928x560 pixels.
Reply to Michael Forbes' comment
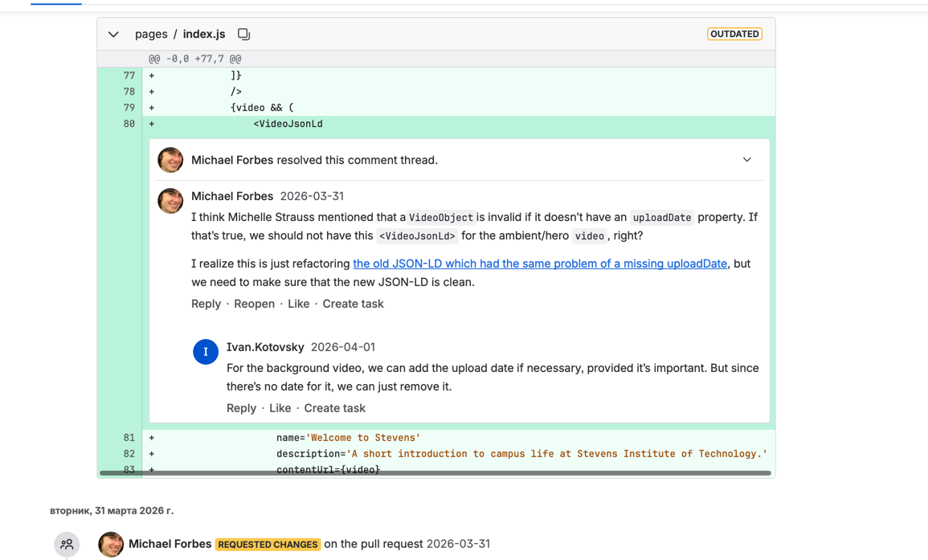point(206,304)
